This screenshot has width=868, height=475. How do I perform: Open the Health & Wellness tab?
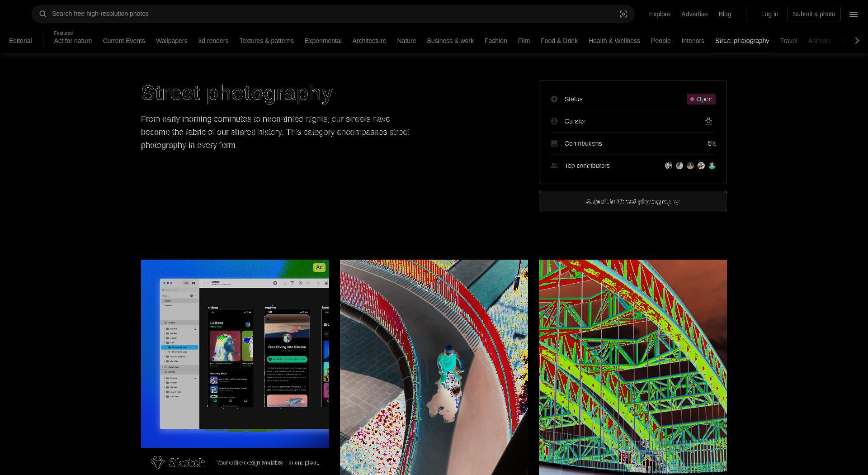point(614,41)
